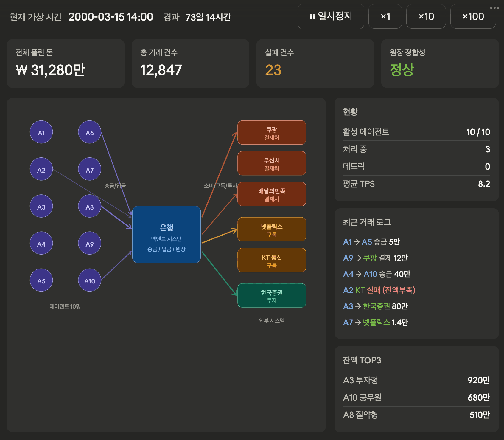Select agent node A2

(41, 169)
